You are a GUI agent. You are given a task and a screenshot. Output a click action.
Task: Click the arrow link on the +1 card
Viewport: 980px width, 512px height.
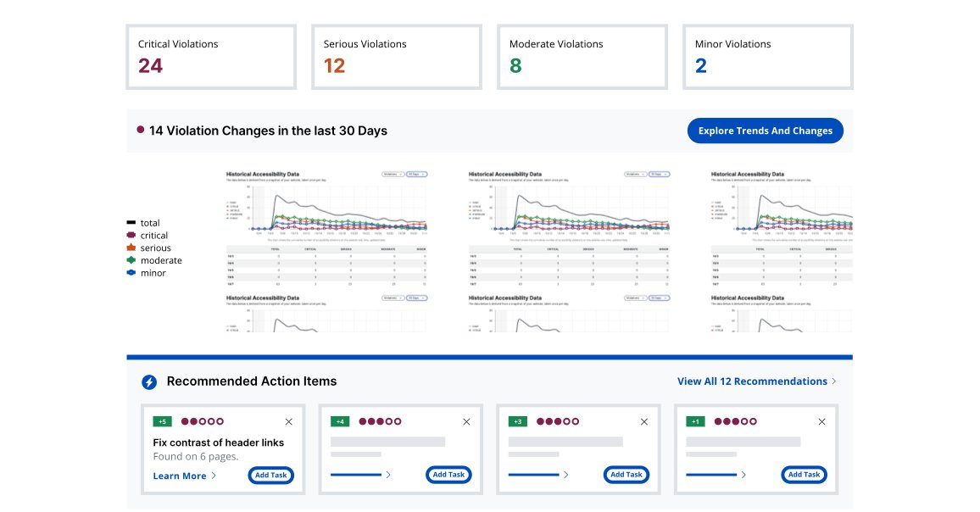click(716, 475)
